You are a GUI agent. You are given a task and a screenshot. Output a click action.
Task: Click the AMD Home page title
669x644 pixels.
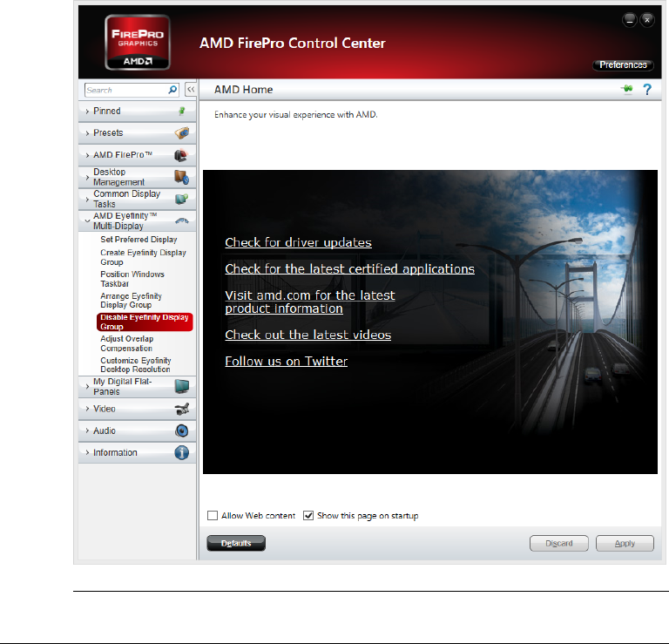243,90
